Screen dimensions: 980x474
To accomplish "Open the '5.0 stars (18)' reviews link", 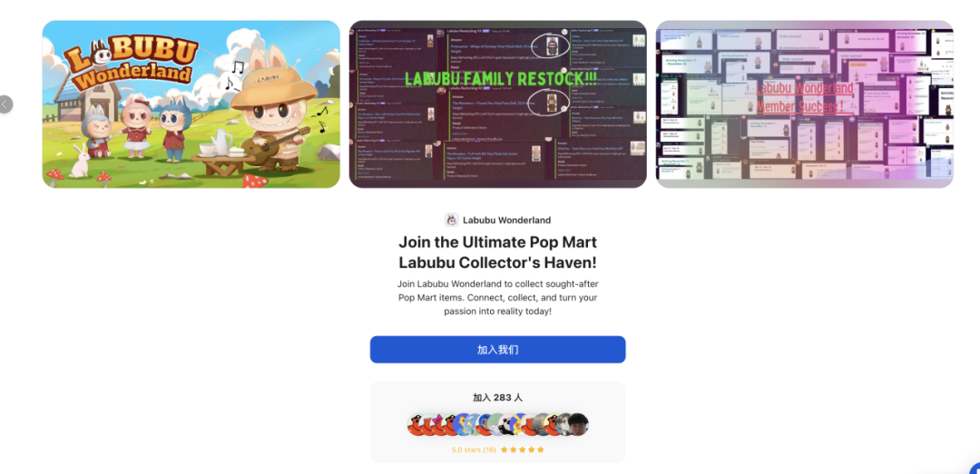I will pyautogui.click(x=474, y=449).
